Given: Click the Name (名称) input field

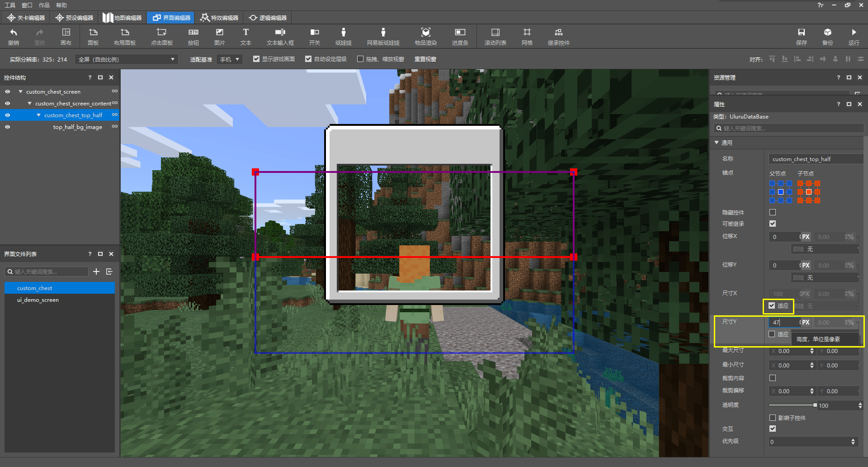Looking at the screenshot, I should [816, 159].
